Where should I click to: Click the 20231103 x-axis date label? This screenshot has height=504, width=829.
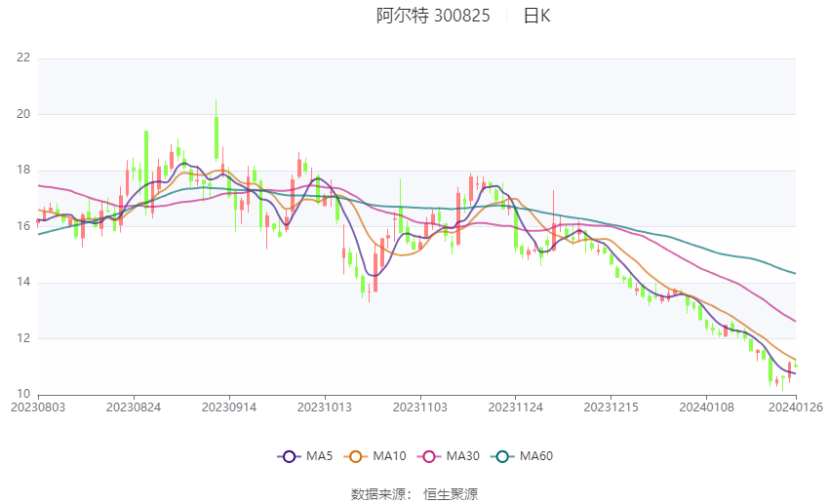tap(419, 407)
